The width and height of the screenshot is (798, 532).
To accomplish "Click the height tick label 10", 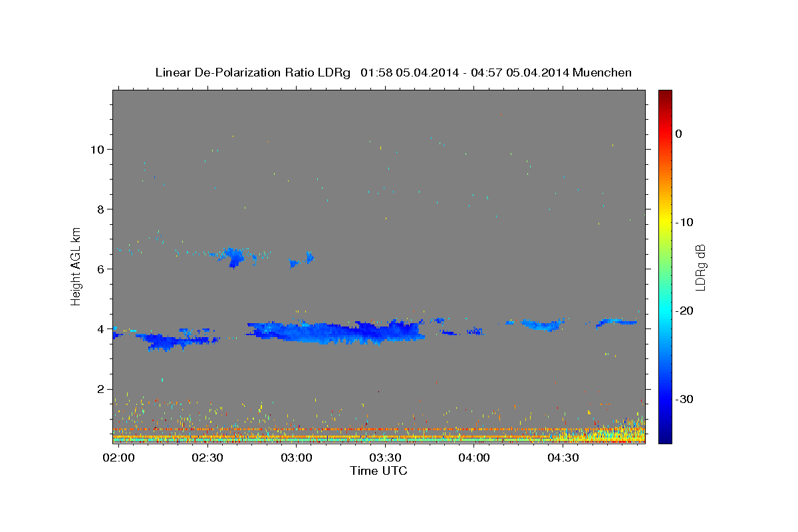I will click(98, 149).
